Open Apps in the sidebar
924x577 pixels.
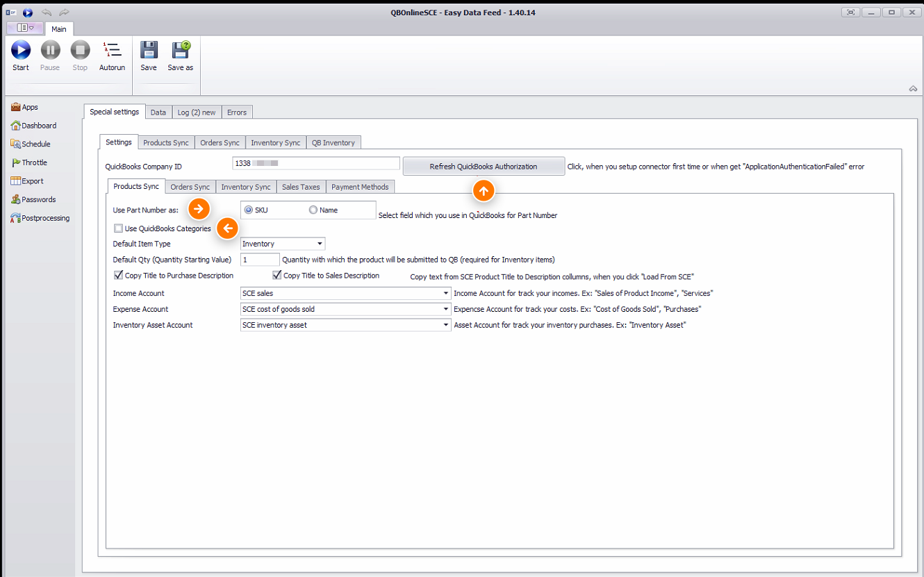point(25,107)
